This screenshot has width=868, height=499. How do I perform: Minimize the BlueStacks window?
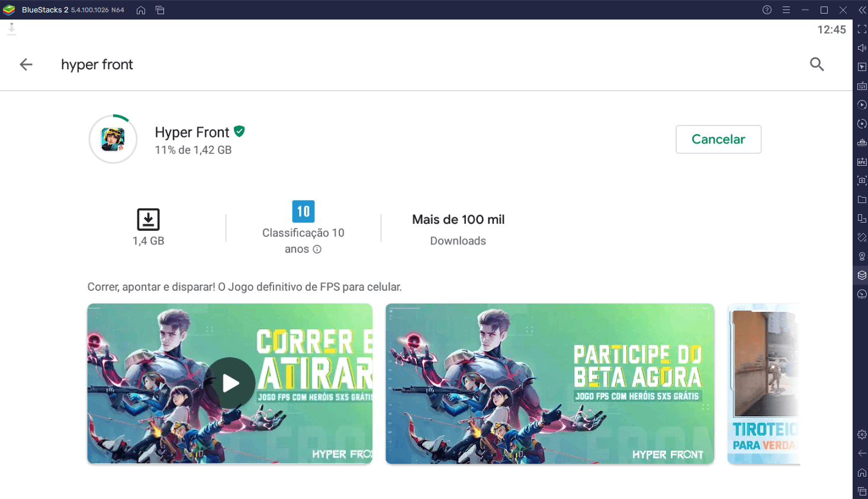(x=805, y=10)
